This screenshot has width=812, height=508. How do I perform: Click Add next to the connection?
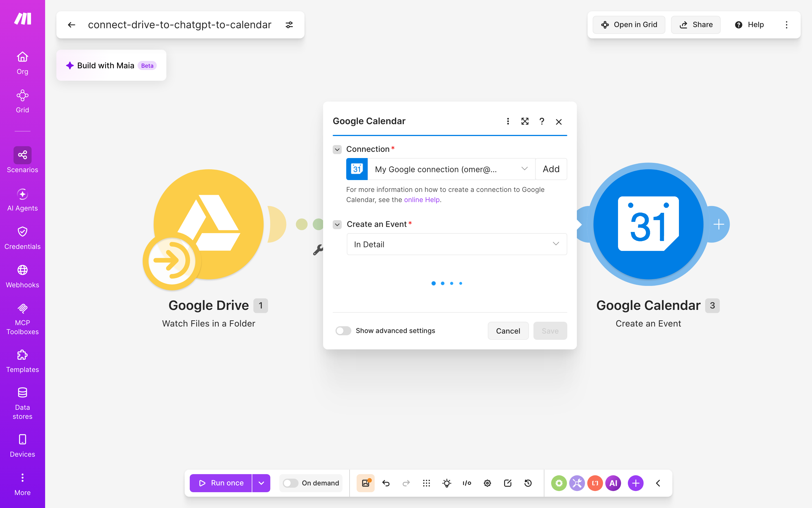pos(551,169)
